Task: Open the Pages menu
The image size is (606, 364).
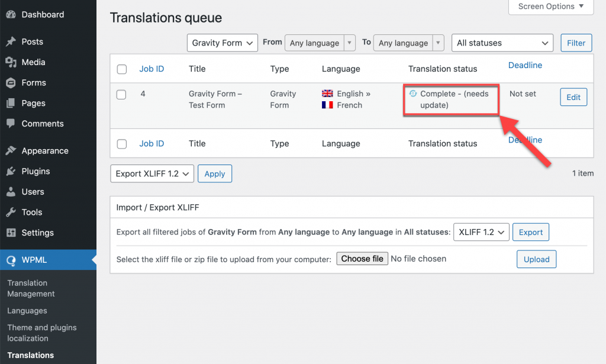Action: tap(33, 103)
